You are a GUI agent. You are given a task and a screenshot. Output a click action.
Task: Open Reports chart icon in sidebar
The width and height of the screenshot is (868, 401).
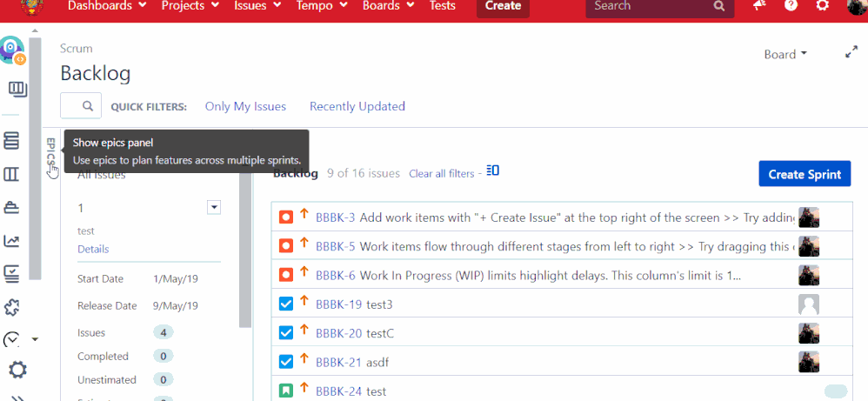coord(11,240)
